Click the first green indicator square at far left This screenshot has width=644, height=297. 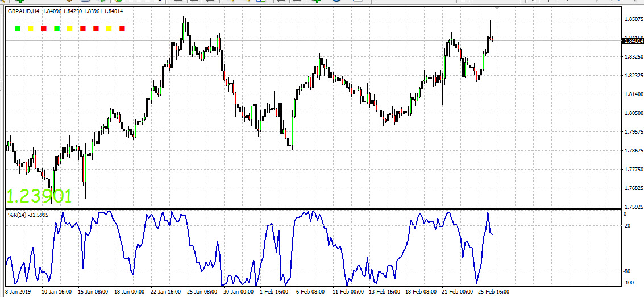(x=18, y=28)
